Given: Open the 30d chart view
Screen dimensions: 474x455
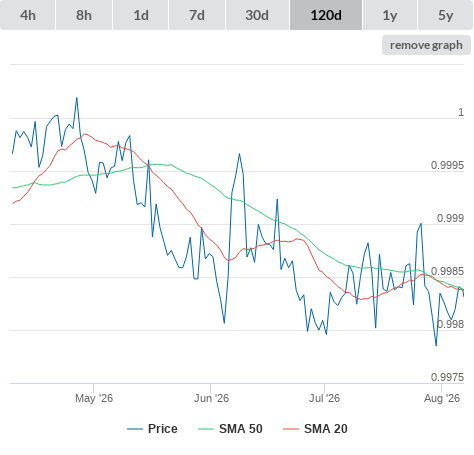Looking at the screenshot, I should [x=257, y=15].
